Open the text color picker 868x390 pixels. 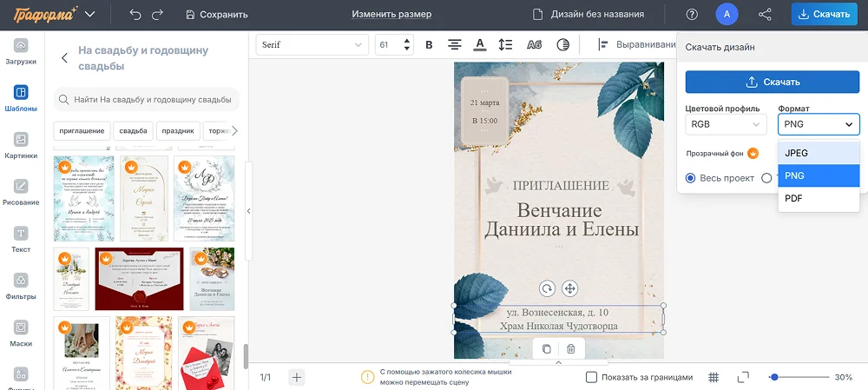tap(480, 44)
